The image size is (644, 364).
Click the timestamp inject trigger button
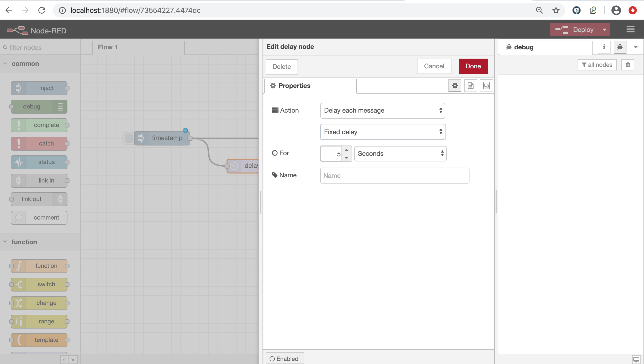coord(128,138)
